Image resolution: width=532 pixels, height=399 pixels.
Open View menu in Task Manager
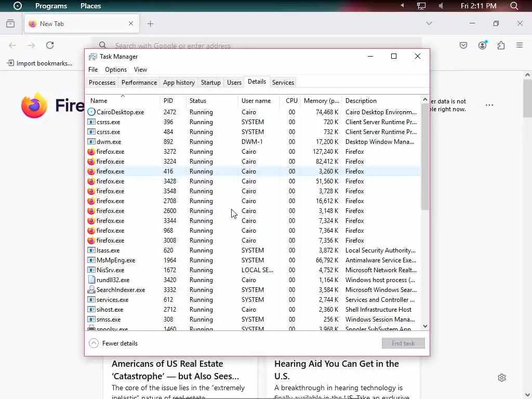[140, 70]
